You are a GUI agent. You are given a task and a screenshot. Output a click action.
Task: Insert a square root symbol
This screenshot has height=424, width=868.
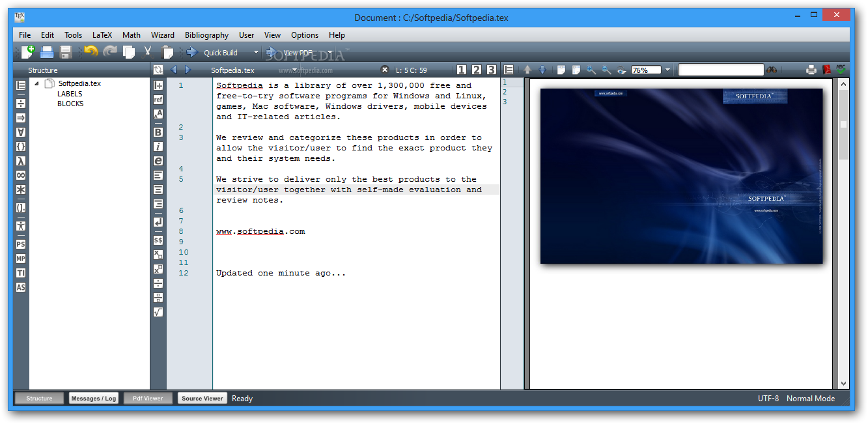pos(158,312)
